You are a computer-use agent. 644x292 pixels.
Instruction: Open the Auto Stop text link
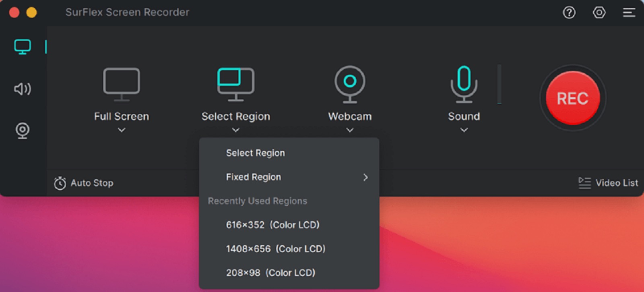tap(92, 183)
